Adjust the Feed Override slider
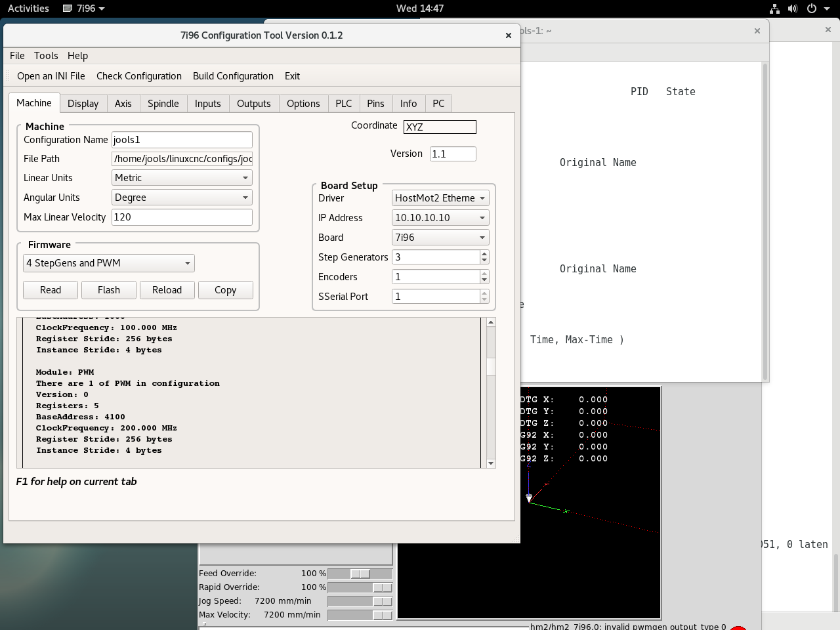Viewport: 840px width, 630px height. [x=360, y=574]
